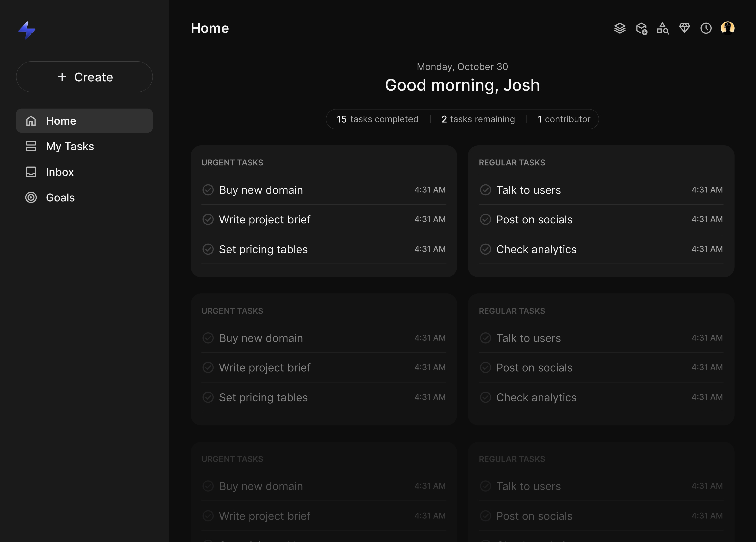
Task: Toggle Check analytics checkmark in top card
Action: pos(485,249)
